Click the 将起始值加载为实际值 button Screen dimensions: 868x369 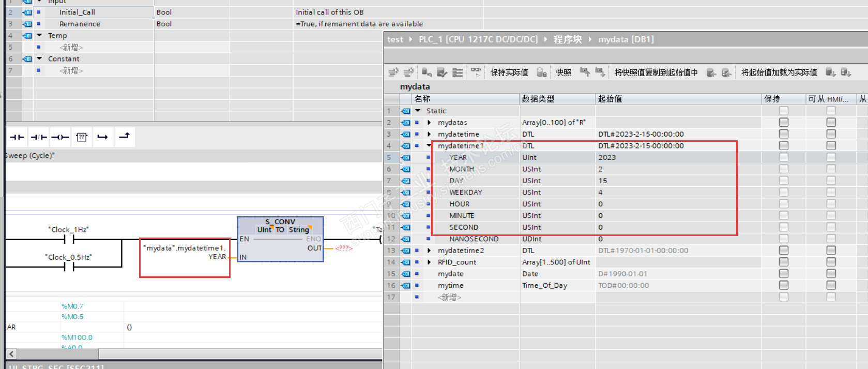pos(779,72)
